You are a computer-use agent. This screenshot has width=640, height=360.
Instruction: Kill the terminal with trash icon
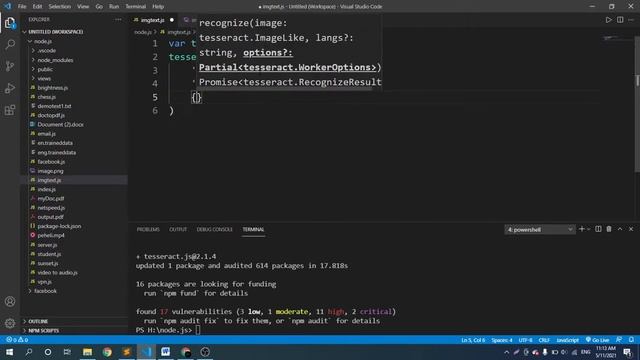coord(609,229)
